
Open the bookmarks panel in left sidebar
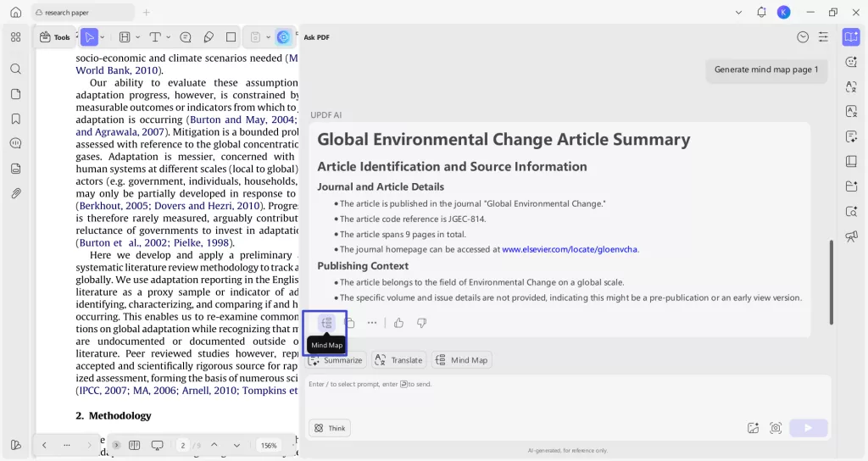(x=15, y=119)
